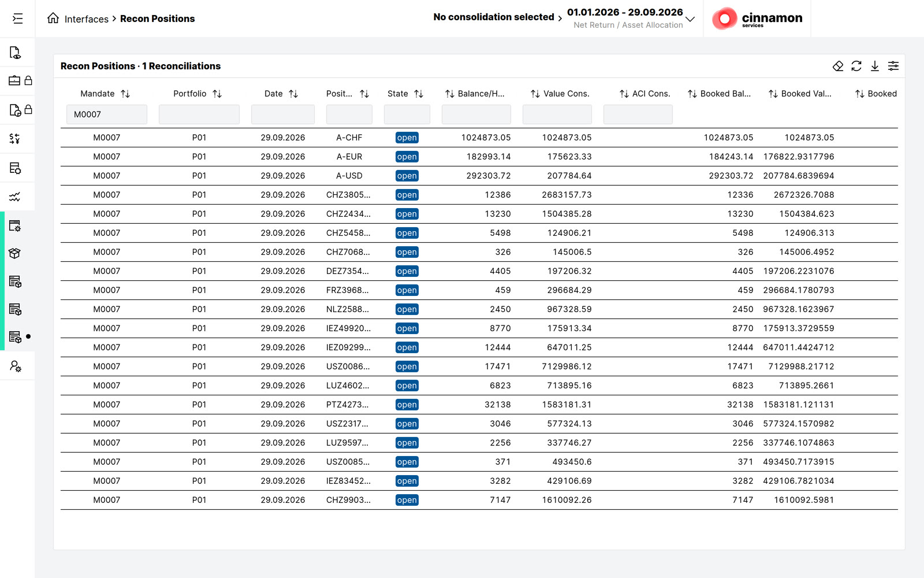Download the recon positions data
The image size is (924, 578).
875,66
